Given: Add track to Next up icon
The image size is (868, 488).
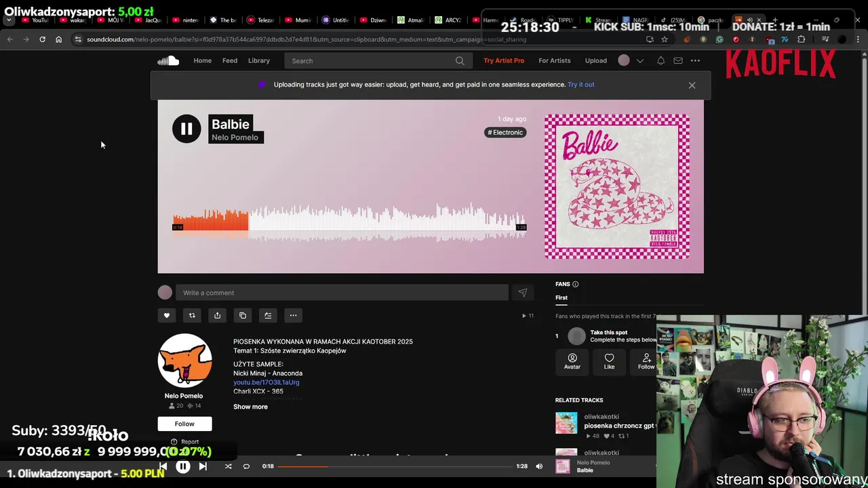Looking at the screenshot, I should pyautogui.click(x=268, y=315).
